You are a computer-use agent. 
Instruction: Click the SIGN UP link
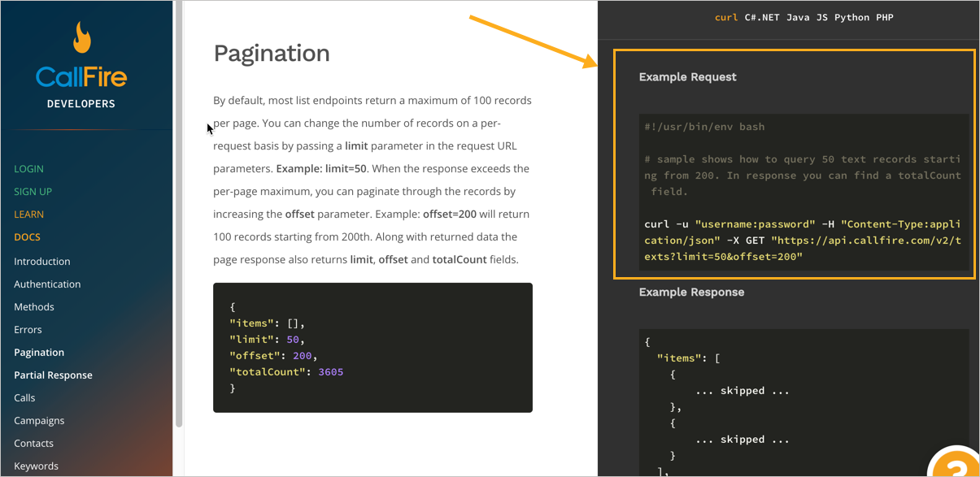33,192
